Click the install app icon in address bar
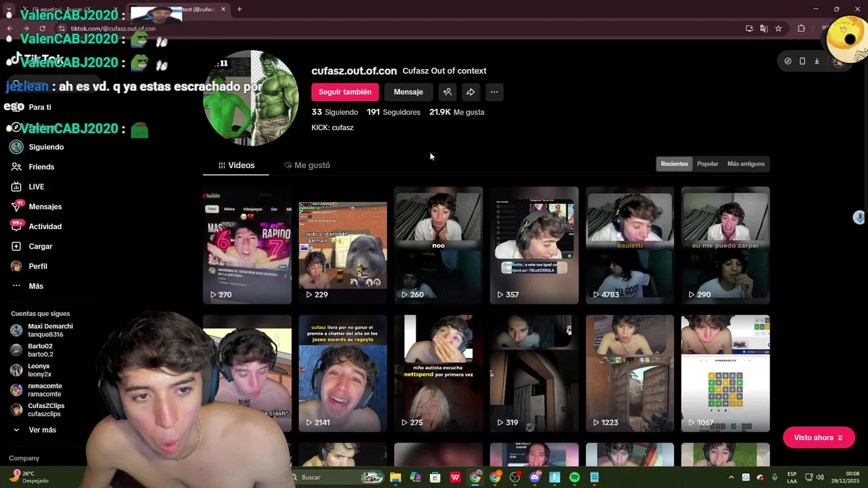868x488 pixels. point(749,28)
